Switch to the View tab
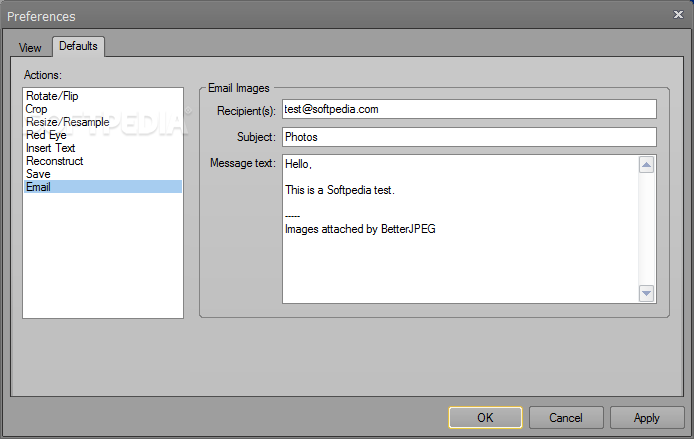 click(30, 48)
